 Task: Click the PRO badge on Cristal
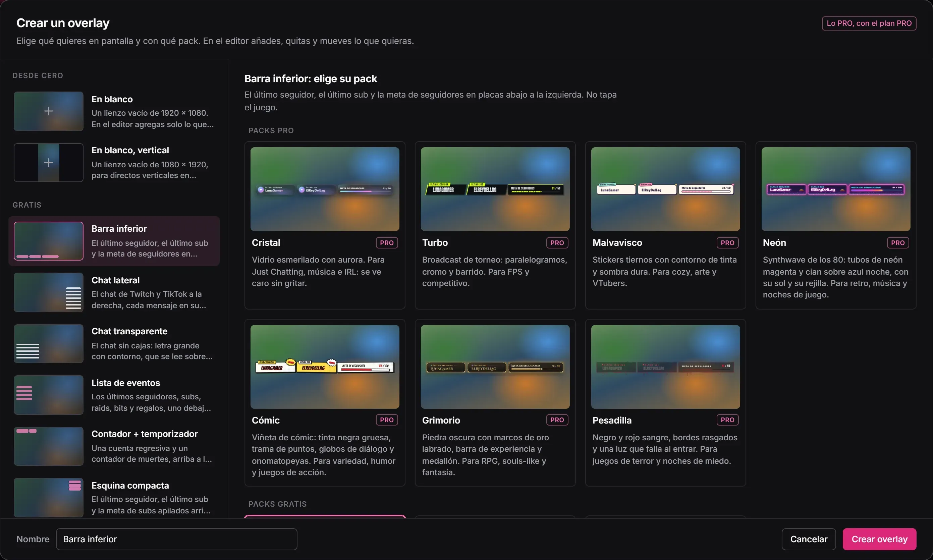[387, 243]
